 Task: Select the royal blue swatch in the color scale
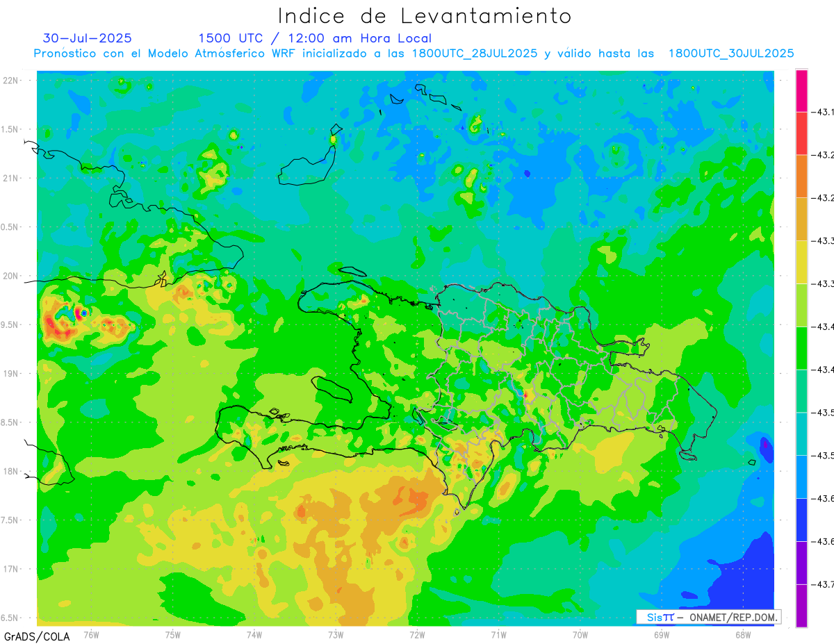tap(801, 520)
